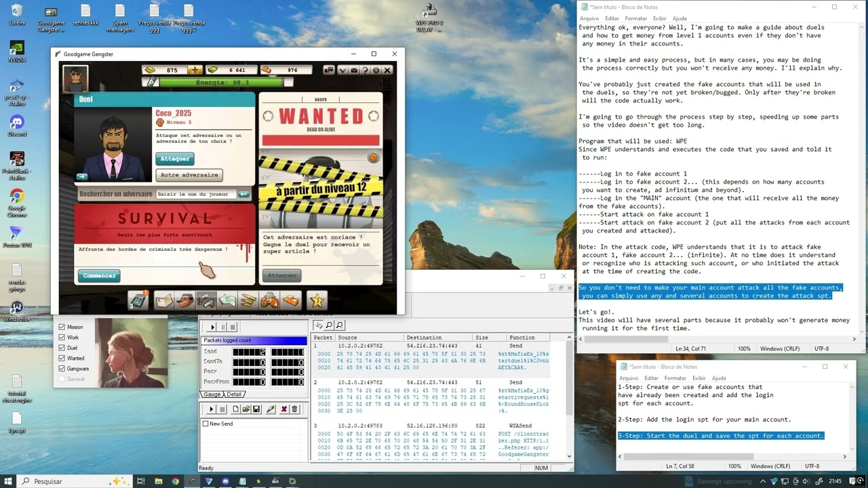Toggle the Duel checkbox
Screen dimensions: 868x488
pos(62,348)
